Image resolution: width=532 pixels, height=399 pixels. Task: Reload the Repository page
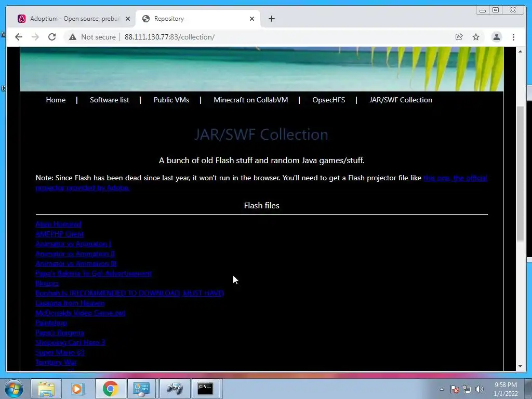tap(52, 37)
